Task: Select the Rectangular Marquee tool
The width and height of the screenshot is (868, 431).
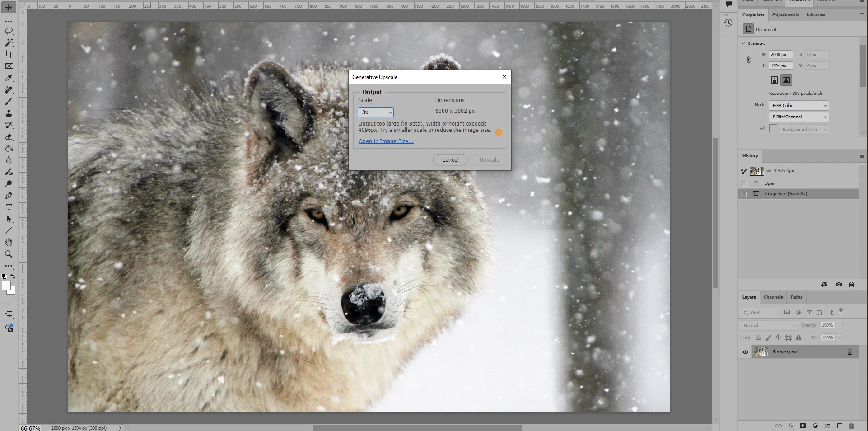Action: [9, 19]
